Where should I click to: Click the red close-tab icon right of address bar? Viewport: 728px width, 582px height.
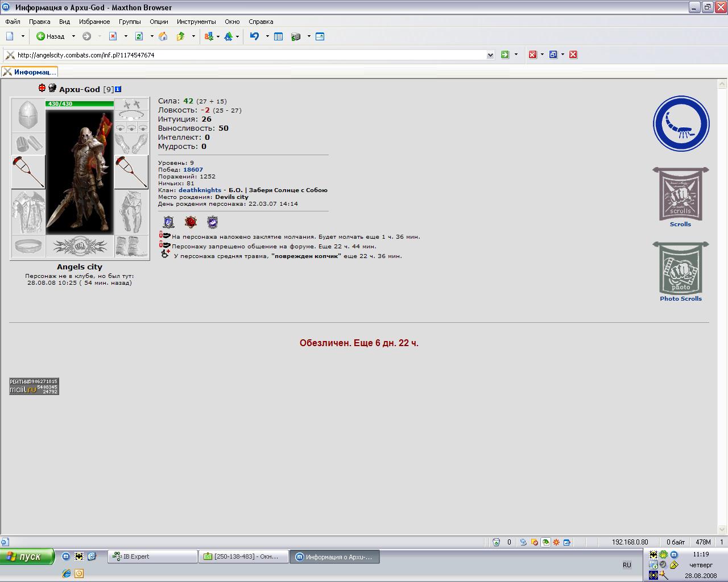coord(532,55)
